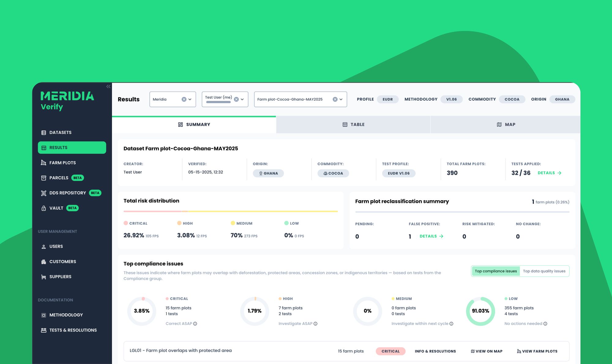The width and height of the screenshot is (612, 364).
Task: Switch to the Table tab
Action: (x=353, y=124)
